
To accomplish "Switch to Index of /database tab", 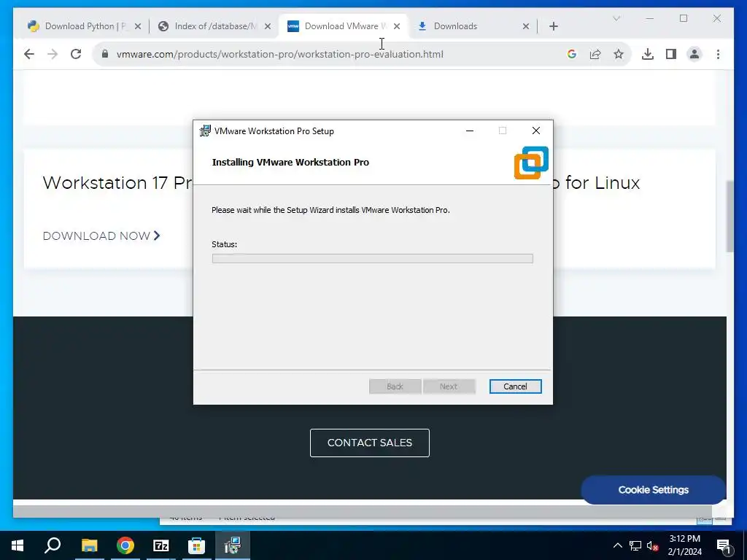I will (x=214, y=26).
